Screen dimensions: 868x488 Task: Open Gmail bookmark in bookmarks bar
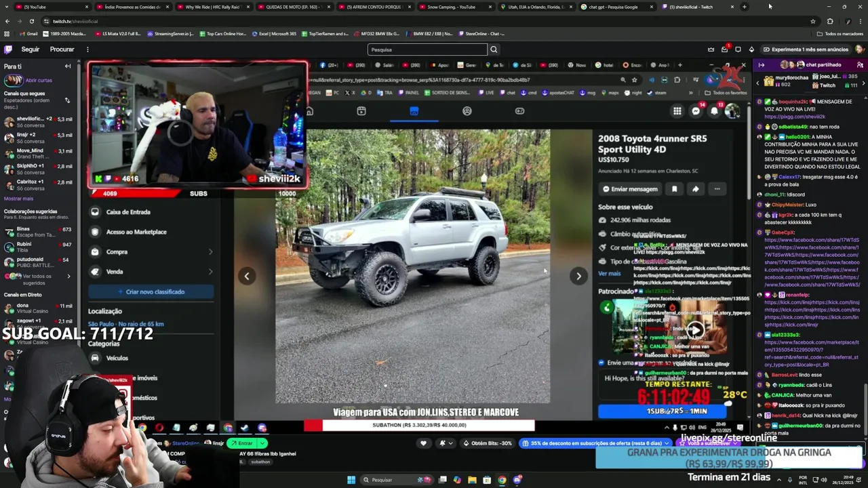(27, 33)
